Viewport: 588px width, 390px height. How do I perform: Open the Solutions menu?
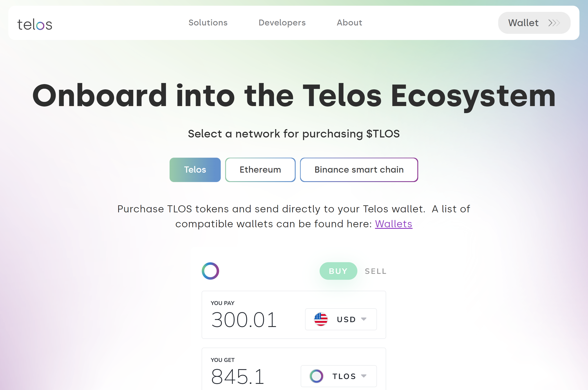(x=208, y=23)
